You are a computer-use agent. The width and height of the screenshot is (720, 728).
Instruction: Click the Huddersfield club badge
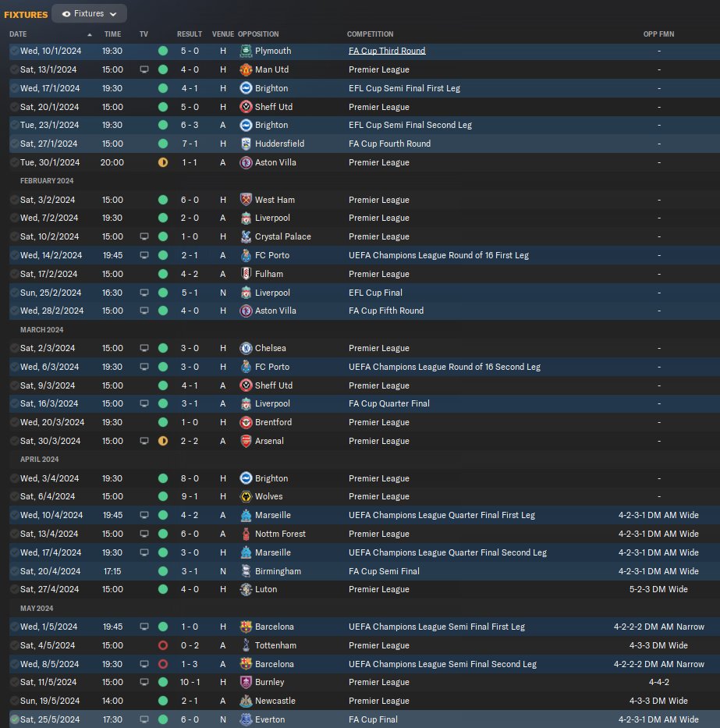[x=246, y=144]
